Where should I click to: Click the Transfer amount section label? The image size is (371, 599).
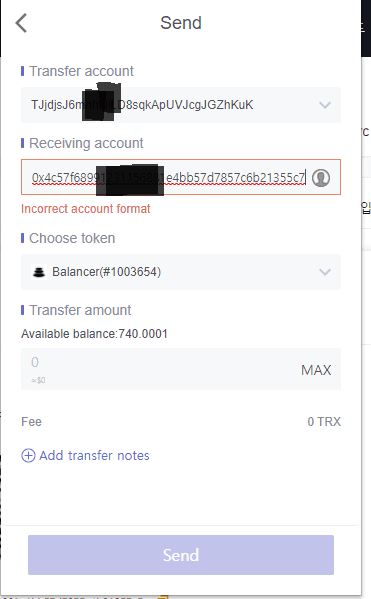[x=80, y=310]
